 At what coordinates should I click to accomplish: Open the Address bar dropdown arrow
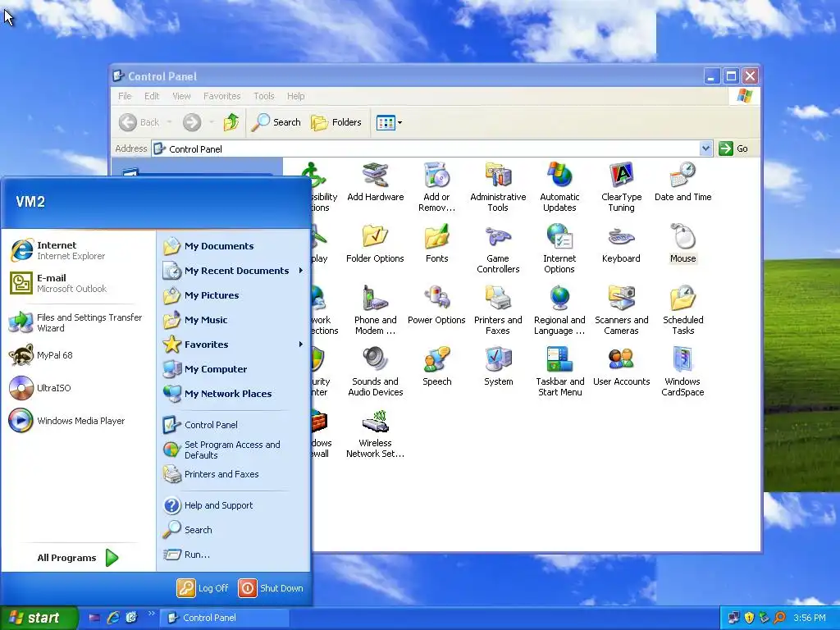pos(706,148)
